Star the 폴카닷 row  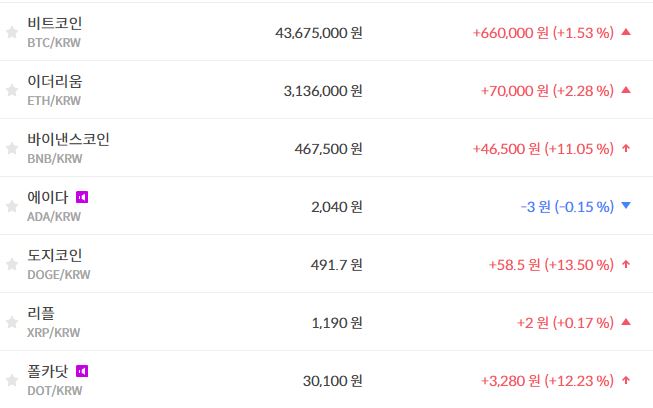[12, 380]
